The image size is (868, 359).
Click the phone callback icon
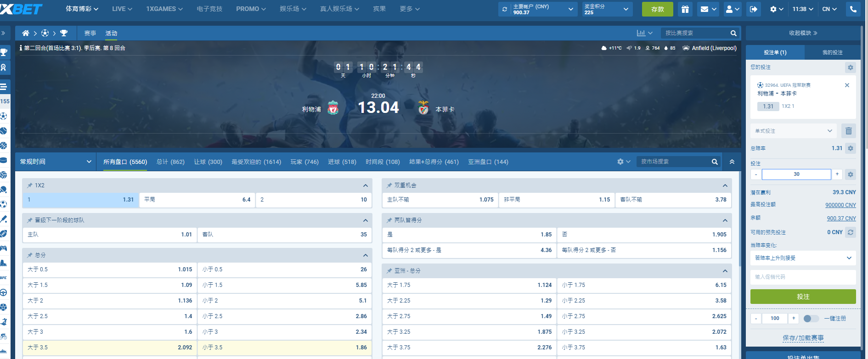click(x=853, y=9)
